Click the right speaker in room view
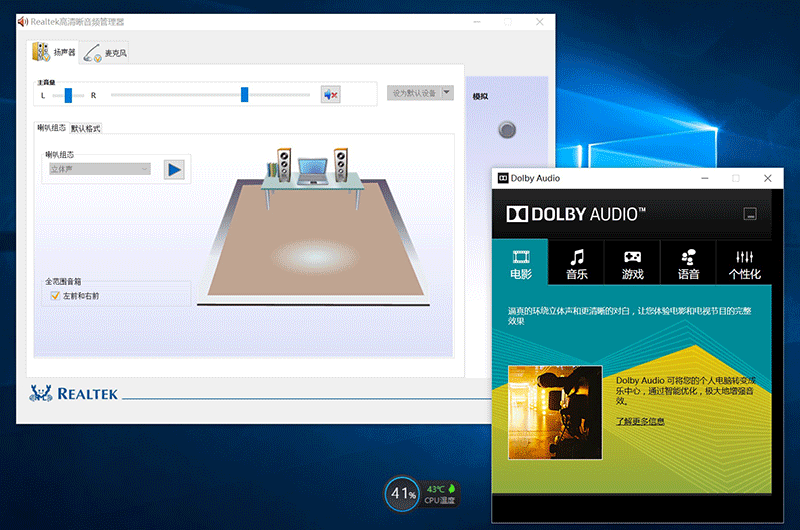The width and height of the screenshot is (800, 530). click(x=341, y=164)
